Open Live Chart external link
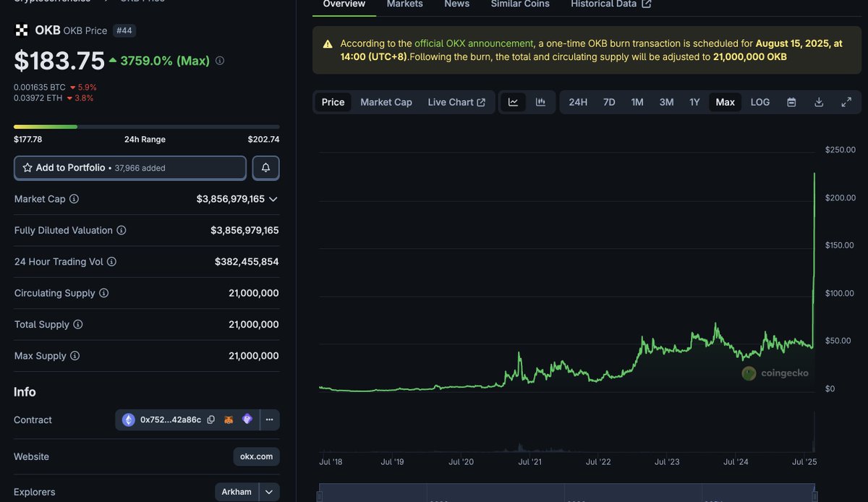This screenshot has height=502, width=868. [456, 102]
